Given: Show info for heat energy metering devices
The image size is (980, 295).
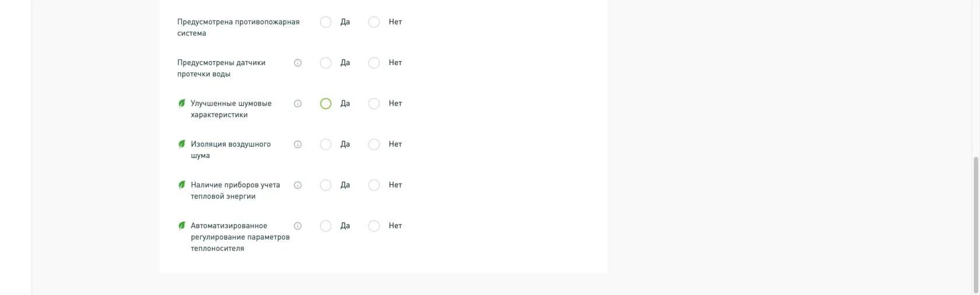Looking at the screenshot, I should [x=297, y=185].
